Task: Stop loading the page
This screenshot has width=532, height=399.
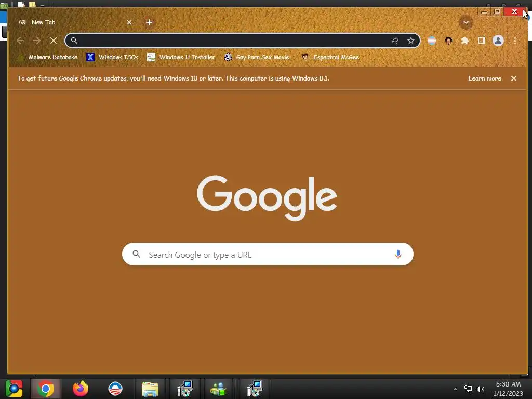Action: pyautogui.click(x=54, y=41)
